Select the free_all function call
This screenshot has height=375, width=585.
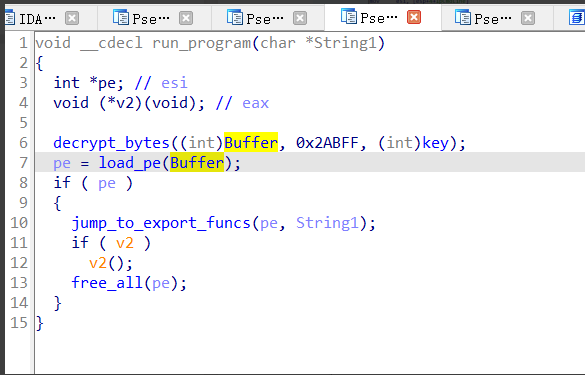point(107,283)
